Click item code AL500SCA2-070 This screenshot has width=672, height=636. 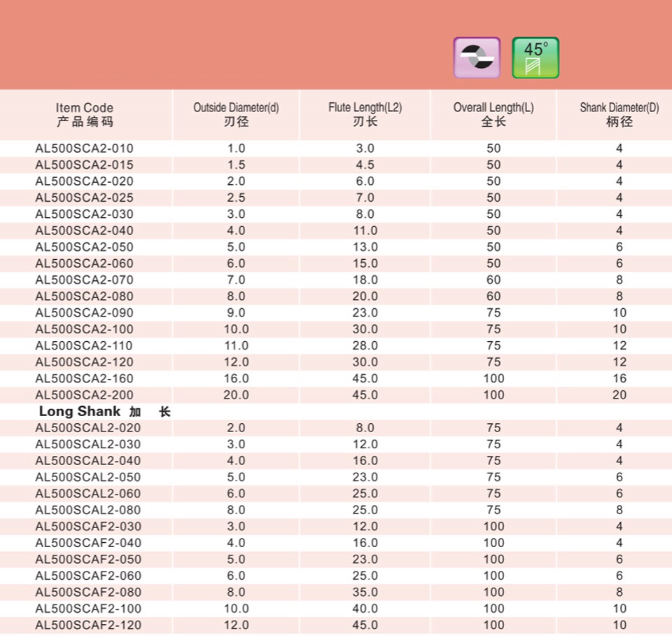tap(85, 280)
